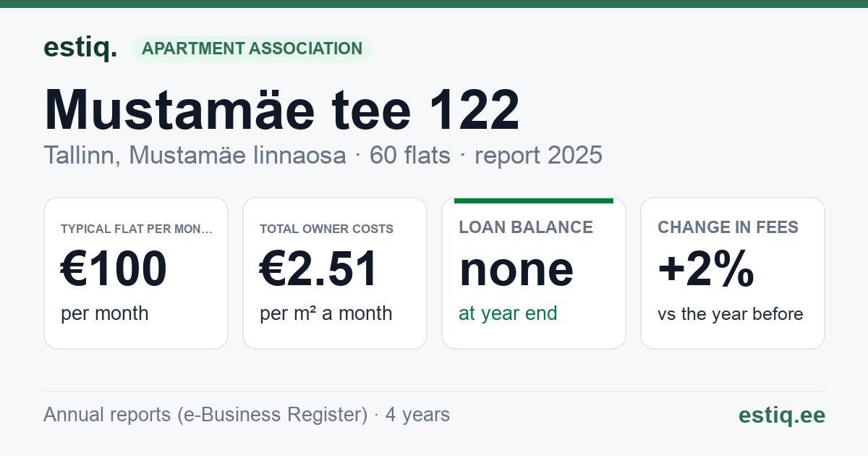Click the +2% value
The image size is (868, 456).
[707, 269]
